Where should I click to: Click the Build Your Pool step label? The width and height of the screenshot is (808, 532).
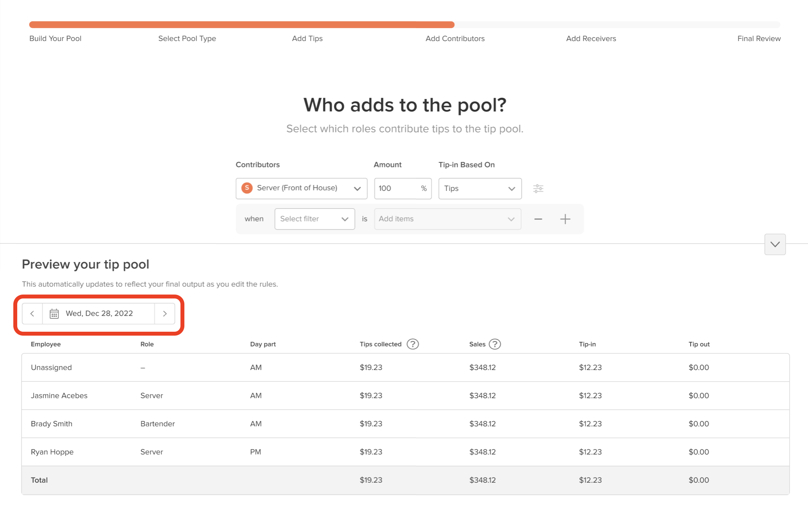(x=55, y=38)
